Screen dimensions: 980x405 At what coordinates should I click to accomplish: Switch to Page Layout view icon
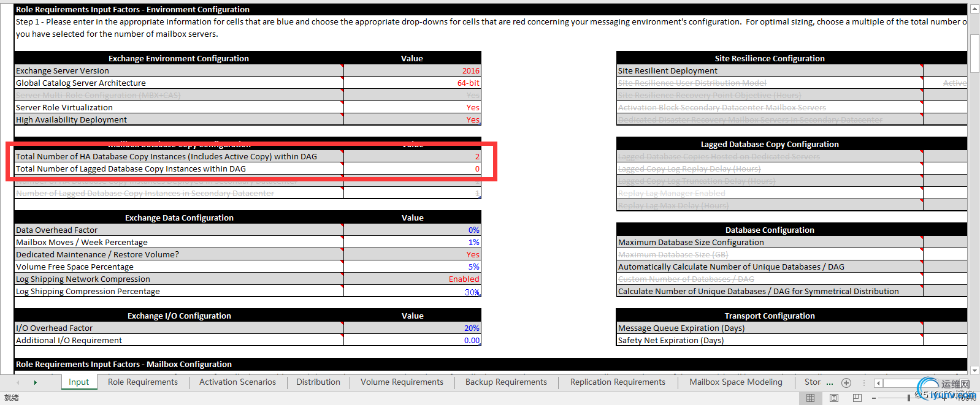coord(833,398)
